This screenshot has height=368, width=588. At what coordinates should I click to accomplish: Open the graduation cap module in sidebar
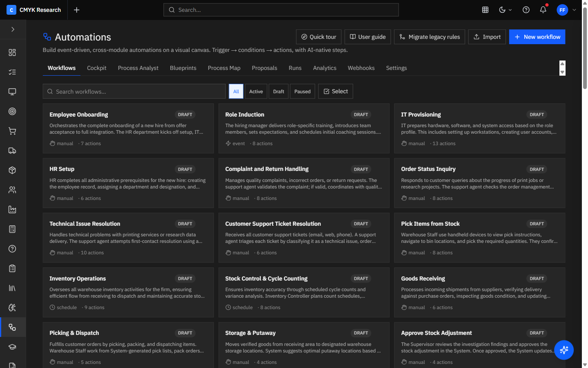tap(12, 347)
